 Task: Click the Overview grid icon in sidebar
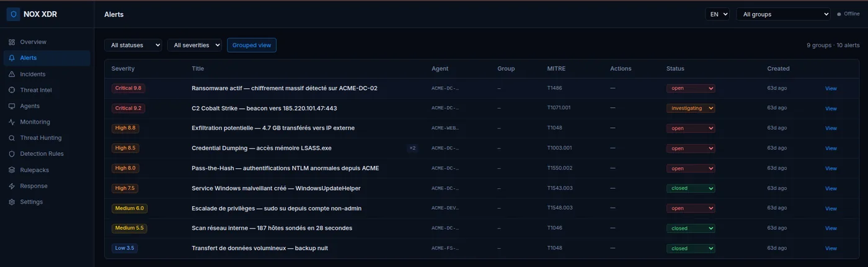12,42
